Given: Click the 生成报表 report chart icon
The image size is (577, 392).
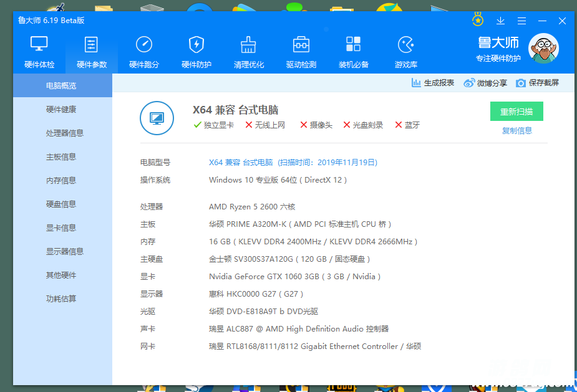Looking at the screenshot, I should coord(417,83).
